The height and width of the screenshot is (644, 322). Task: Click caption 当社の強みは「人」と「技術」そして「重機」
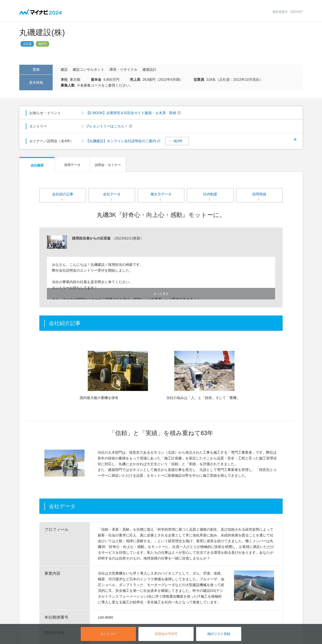point(203,398)
